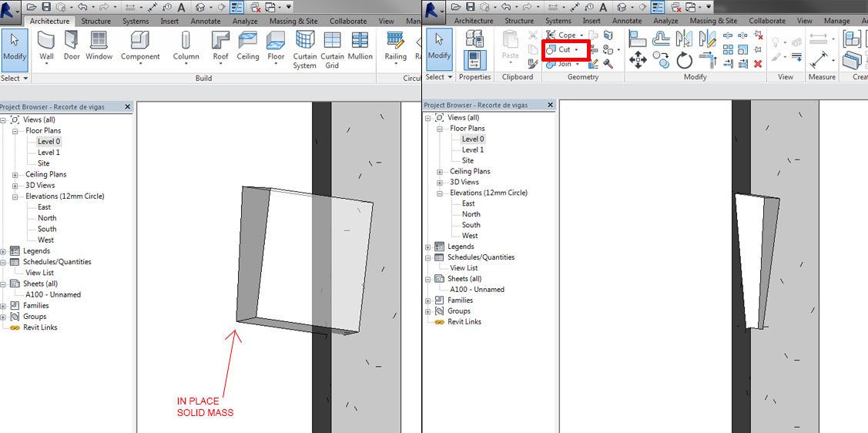868x433 pixels.
Task: Select the Railing tool
Action: coord(395,46)
